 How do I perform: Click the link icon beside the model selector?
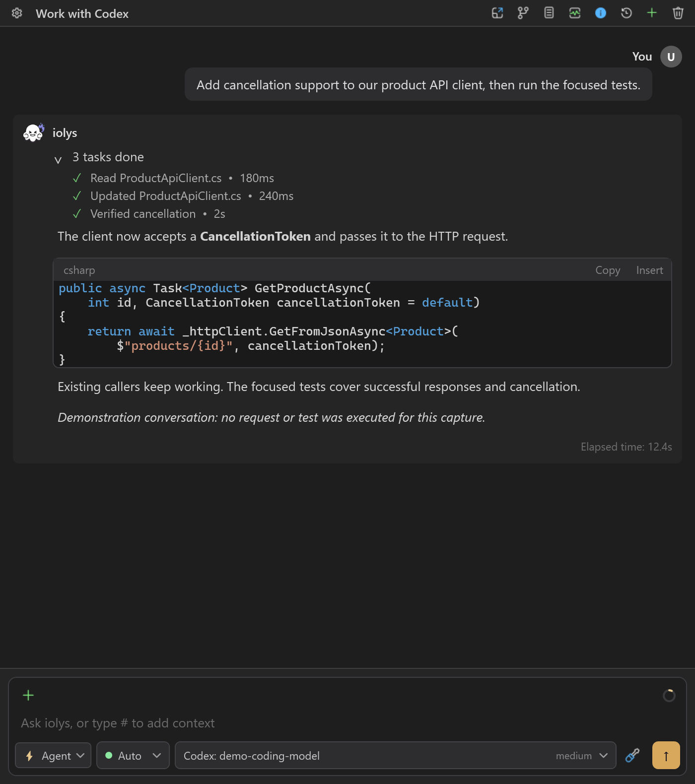(632, 755)
